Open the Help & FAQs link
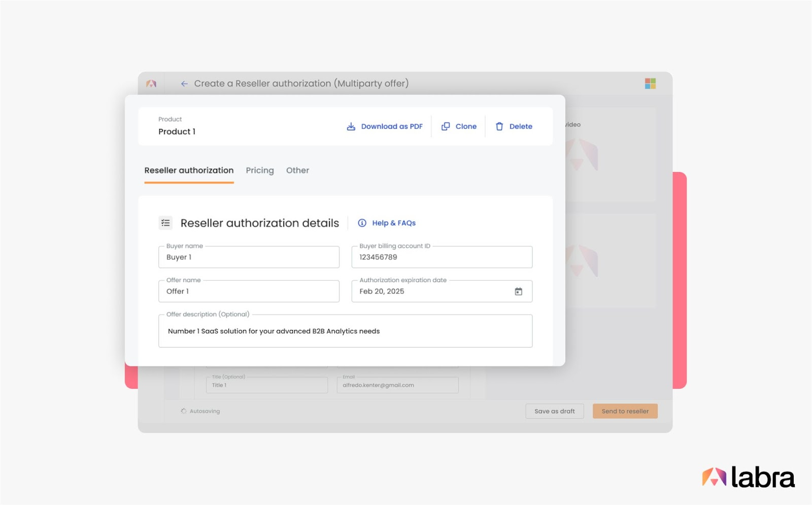The image size is (812, 505). coord(394,223)
